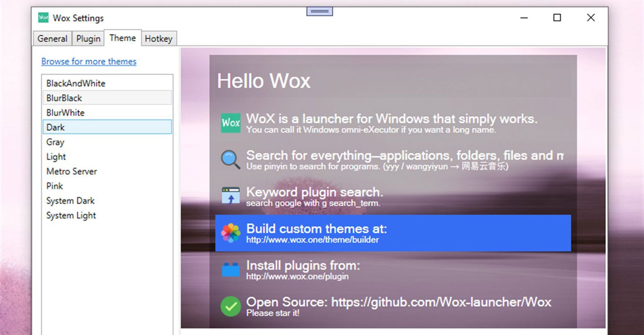Viewport: 644px width, 335px height.
Task: Choose the System Light theme
Action: (x=107, y=215)
